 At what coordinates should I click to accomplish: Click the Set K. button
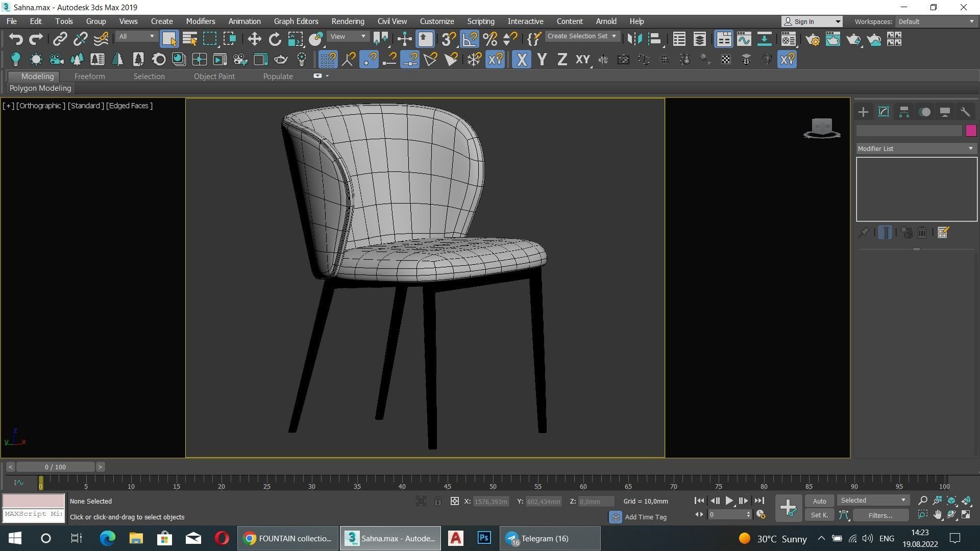[819, 515]
